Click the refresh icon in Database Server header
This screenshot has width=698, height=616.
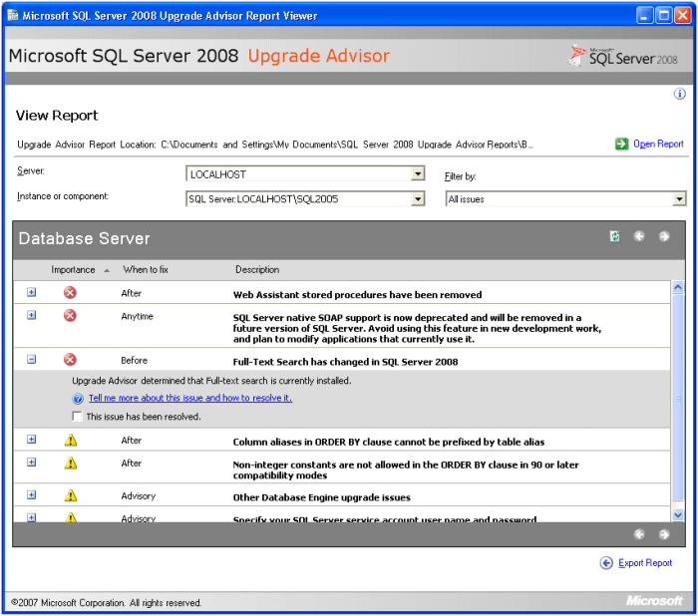[615, 236]
